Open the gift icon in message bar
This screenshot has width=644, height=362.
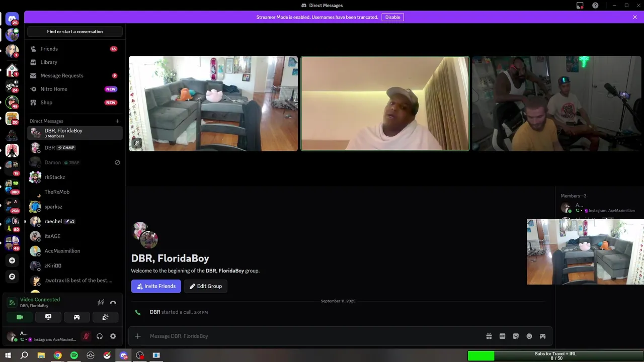489,336
